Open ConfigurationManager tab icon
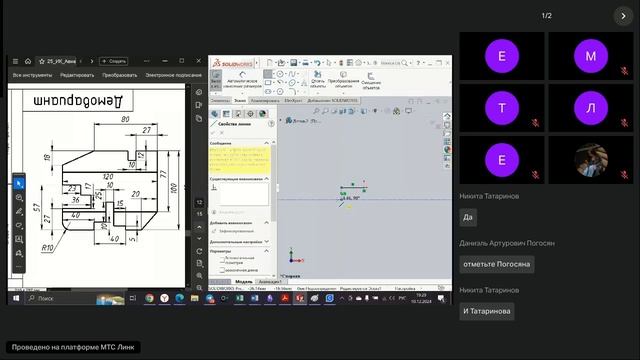This screenshot has height=360, width=640. click(238, 114)
